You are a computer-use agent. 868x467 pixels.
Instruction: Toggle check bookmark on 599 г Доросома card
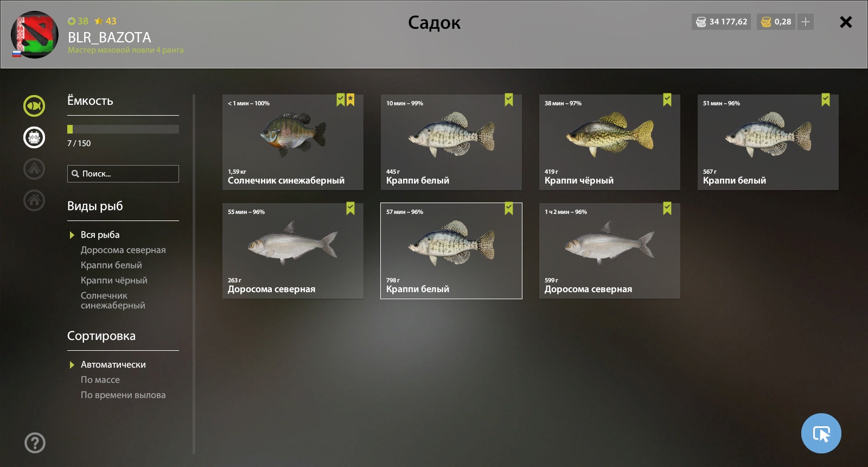tap(667, 208)
